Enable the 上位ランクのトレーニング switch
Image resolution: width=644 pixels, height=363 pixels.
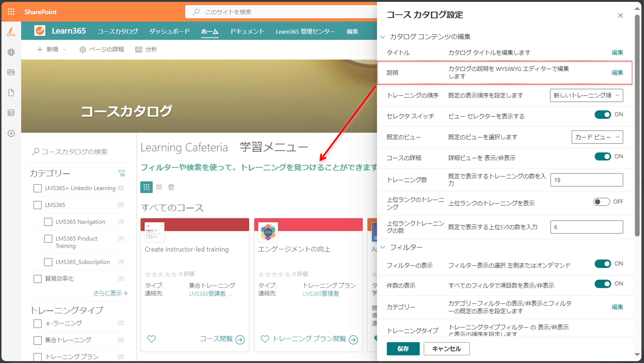click(601, 202)
